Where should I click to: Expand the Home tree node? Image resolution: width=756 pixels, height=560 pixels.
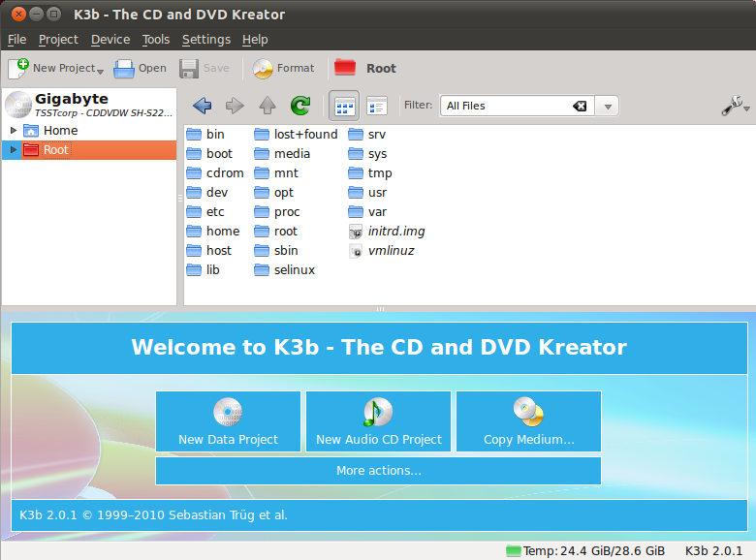coord(14,130)
